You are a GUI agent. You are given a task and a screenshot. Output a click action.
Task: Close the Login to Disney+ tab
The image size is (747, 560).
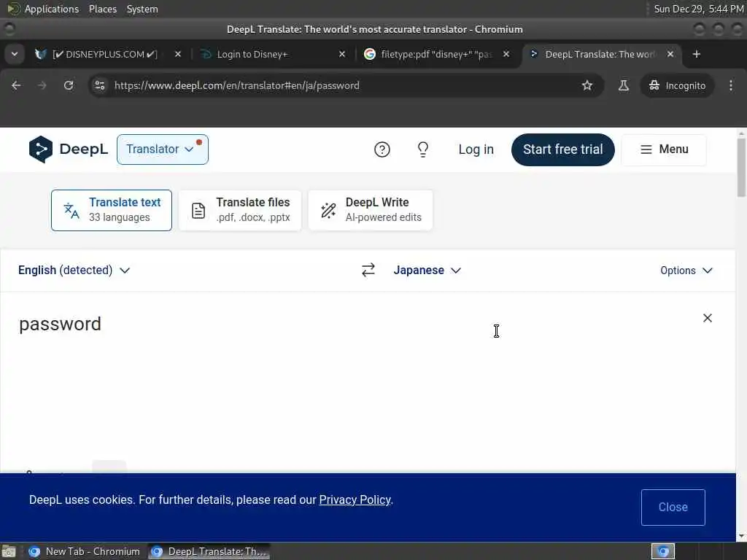(x=341, y=54)
